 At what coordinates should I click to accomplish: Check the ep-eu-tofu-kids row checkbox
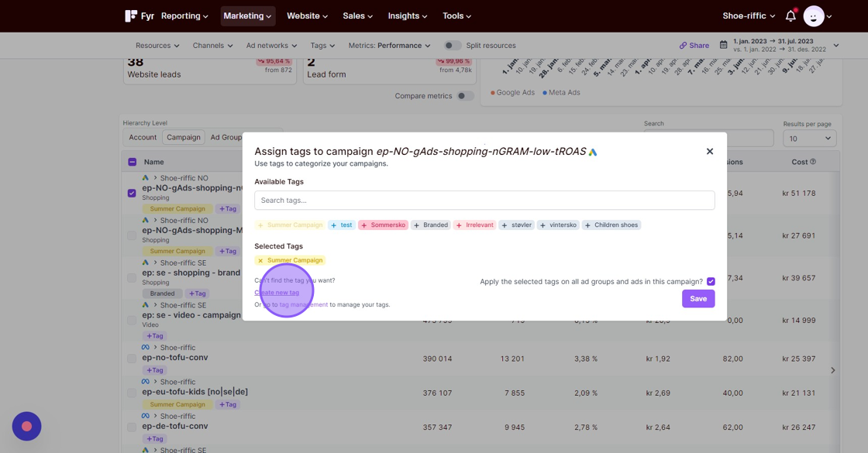(x=132, y=393)
